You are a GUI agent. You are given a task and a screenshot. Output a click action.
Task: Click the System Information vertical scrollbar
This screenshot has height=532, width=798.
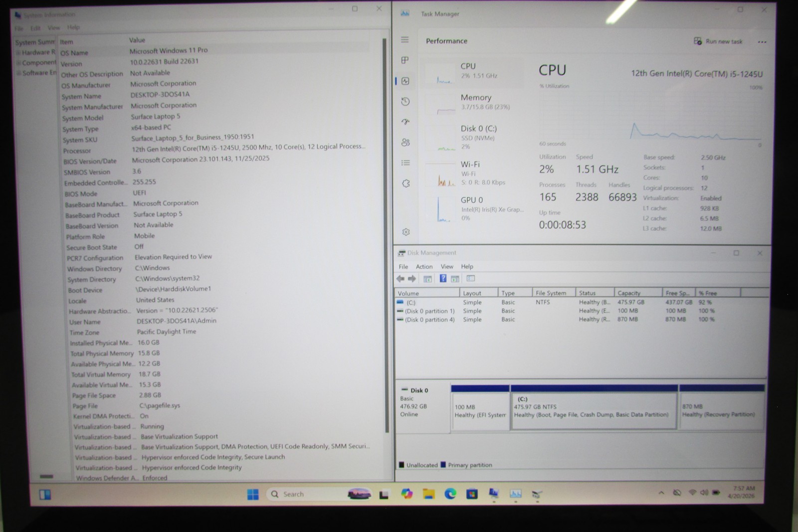[385, 234]
